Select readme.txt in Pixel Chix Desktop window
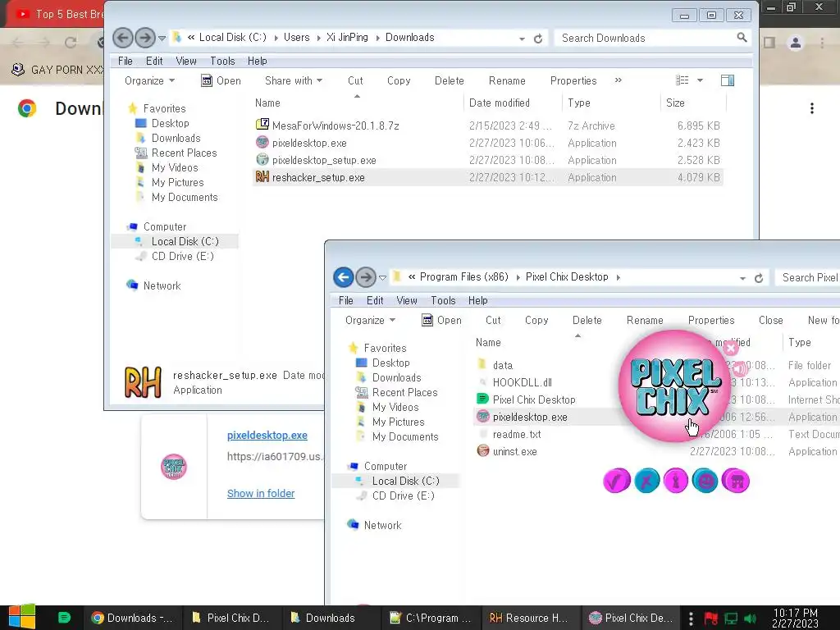 pyautogui.click(x=517, y=435)
